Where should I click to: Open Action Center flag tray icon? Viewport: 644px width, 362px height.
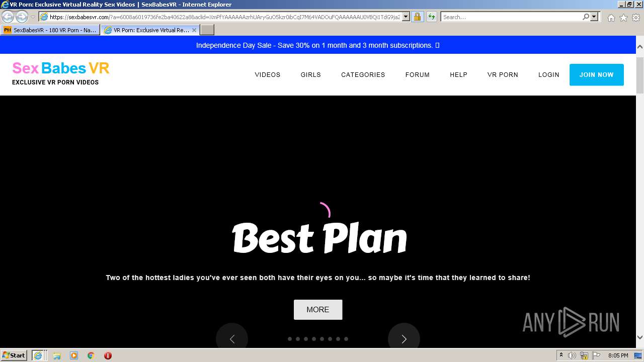[596, 355]
